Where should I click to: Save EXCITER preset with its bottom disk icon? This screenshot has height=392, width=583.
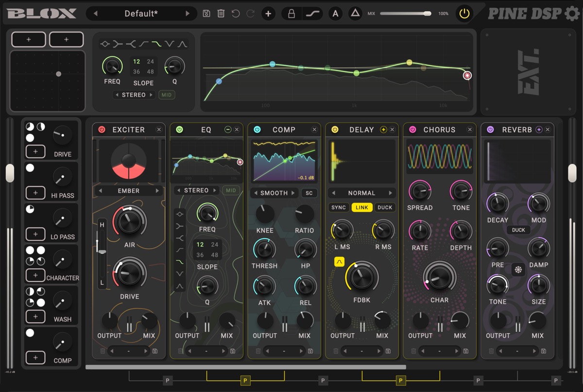click(154, 351)
